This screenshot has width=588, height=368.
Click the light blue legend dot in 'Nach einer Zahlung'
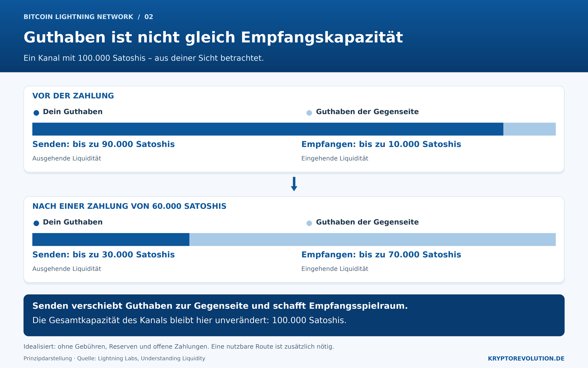[309, 223]
